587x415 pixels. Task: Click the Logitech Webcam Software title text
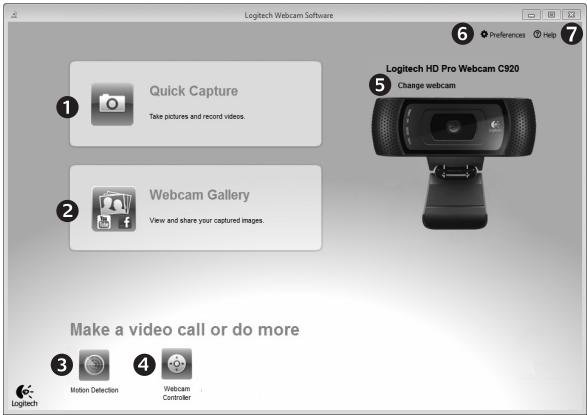point(289,15)
